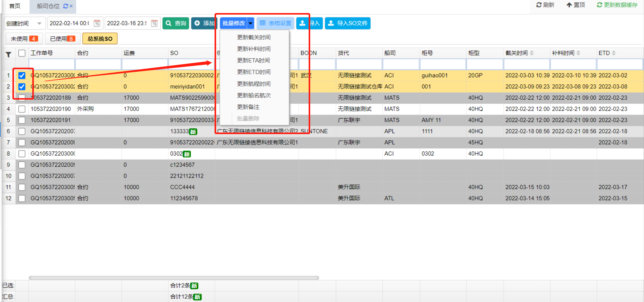Click 置顶 pin-to-top at top right

[x=576, y=5]
